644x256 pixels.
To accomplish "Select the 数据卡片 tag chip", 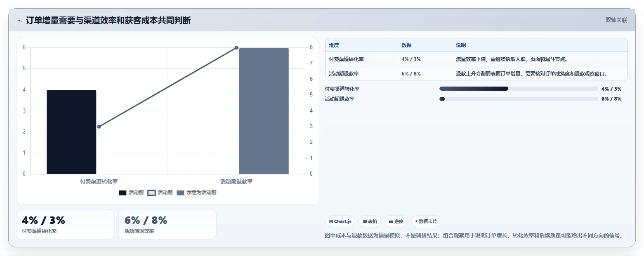I will pyautogui.click(x=426, y=221).
